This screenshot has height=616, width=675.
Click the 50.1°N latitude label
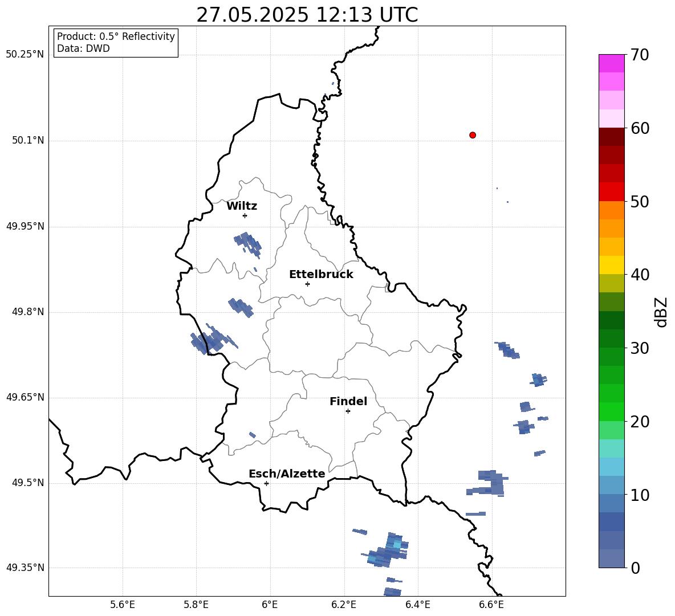[29, 140]
